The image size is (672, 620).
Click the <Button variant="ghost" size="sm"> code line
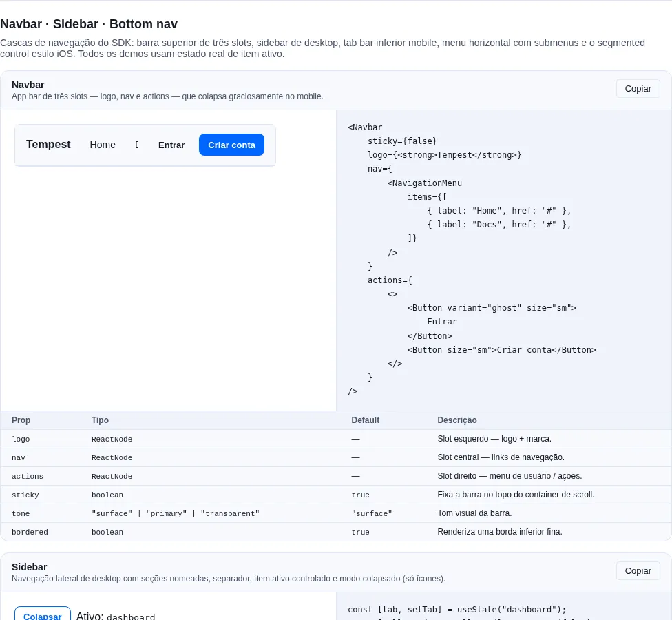click(492, 308)
